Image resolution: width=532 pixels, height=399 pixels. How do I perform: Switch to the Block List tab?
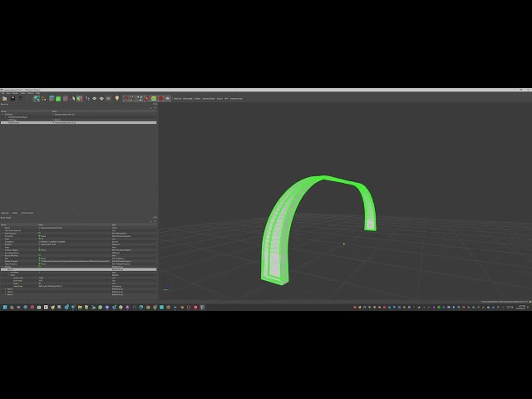pyautogui.click(x=5, y=213)
